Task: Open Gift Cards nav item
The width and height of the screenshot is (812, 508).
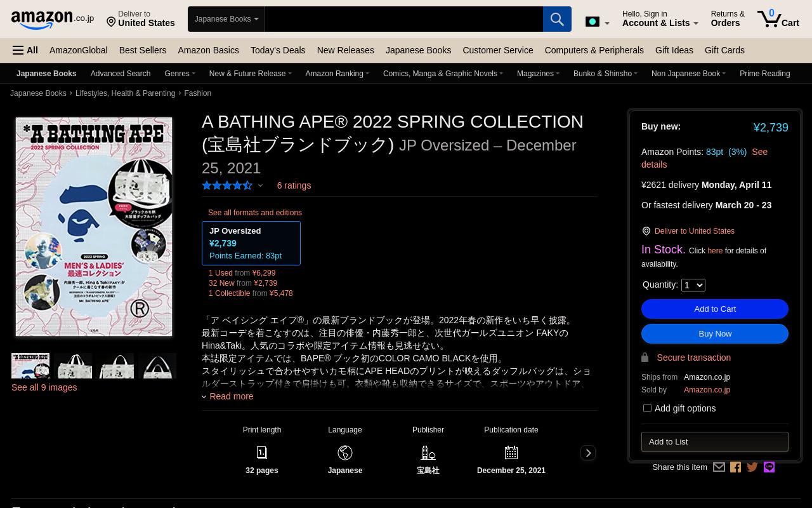Action: pyautogui.click(x=724, y=50)
